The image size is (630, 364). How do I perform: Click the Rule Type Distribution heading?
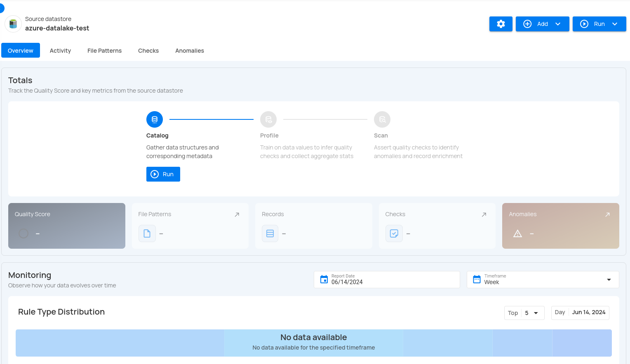coord(61,312)
